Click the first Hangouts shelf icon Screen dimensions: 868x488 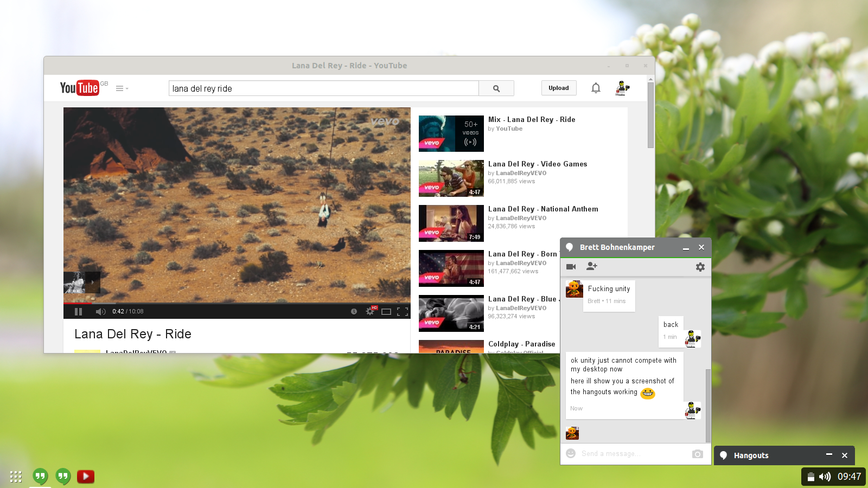(x=40, y=477)
